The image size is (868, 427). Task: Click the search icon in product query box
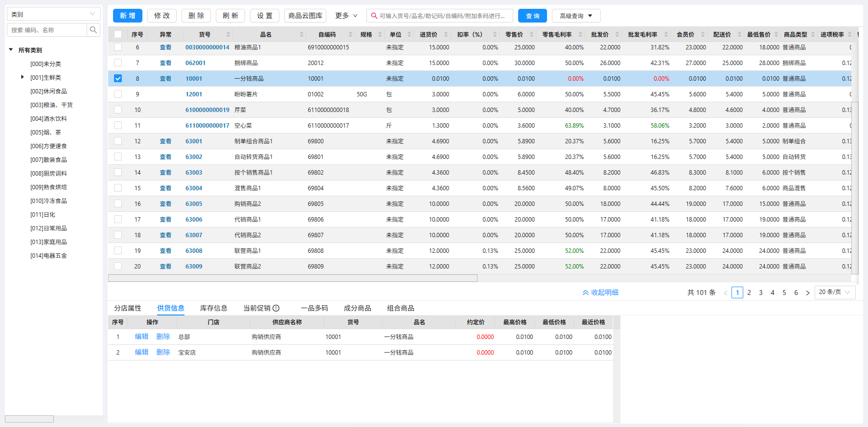(x=374, y=16)
